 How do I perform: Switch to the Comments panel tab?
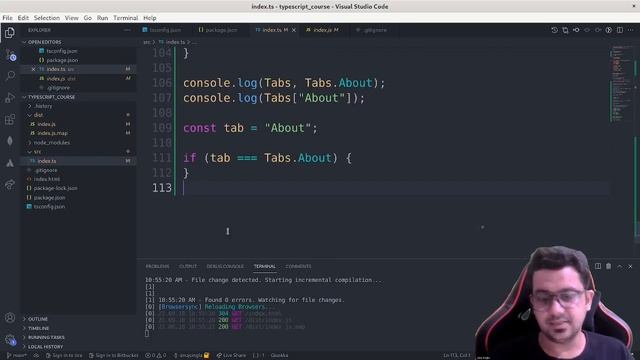click(298, 266)
